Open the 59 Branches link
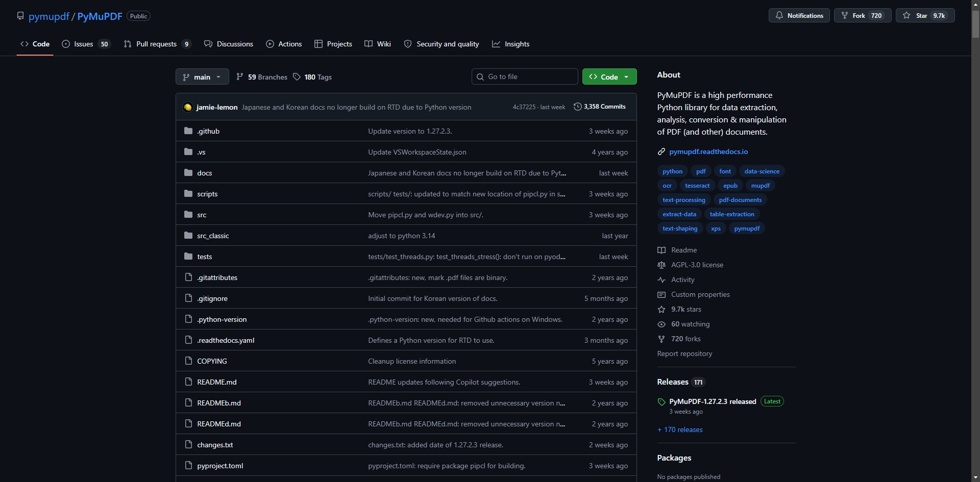This screenshot has width=980, height=482. coord(262,77)
